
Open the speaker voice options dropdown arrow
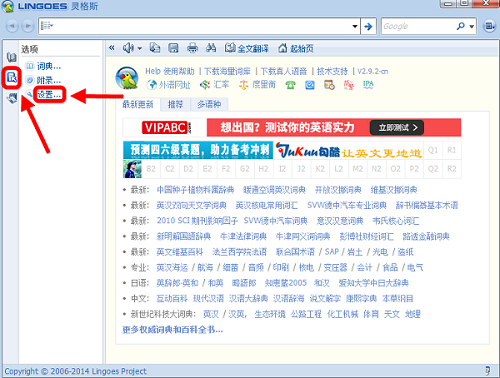(140, 49)
